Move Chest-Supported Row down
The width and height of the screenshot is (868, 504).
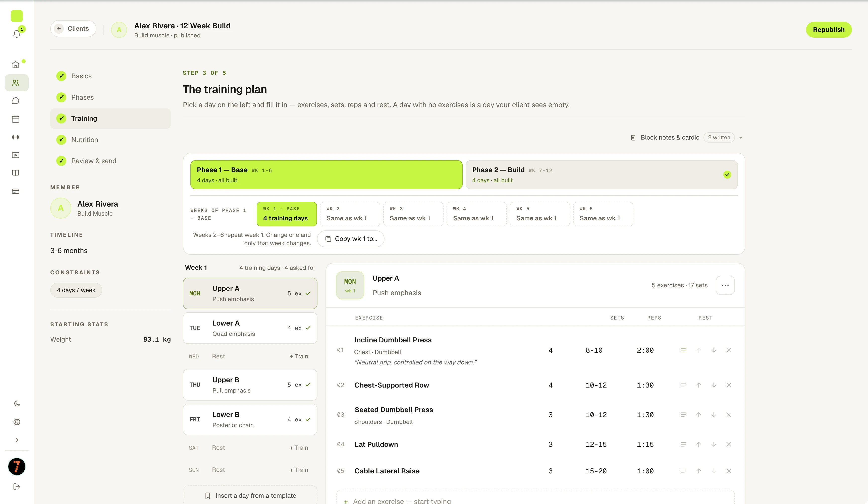click(713, 385)
